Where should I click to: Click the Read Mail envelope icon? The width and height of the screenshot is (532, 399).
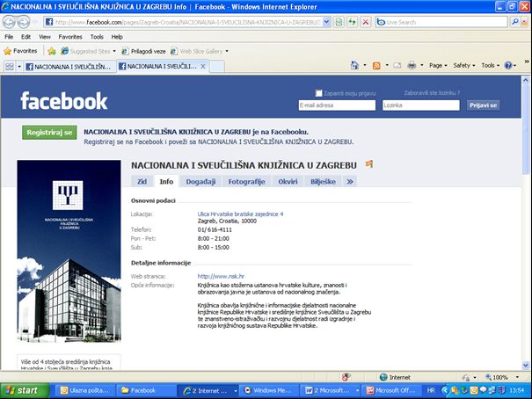tap(397, 65)
